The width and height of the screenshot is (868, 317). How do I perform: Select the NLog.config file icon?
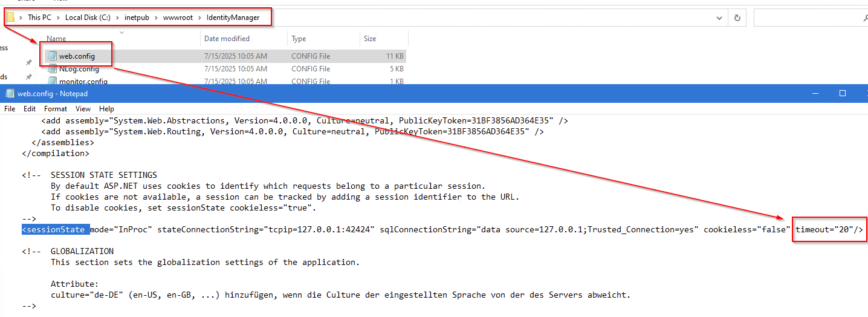(53, 68)
